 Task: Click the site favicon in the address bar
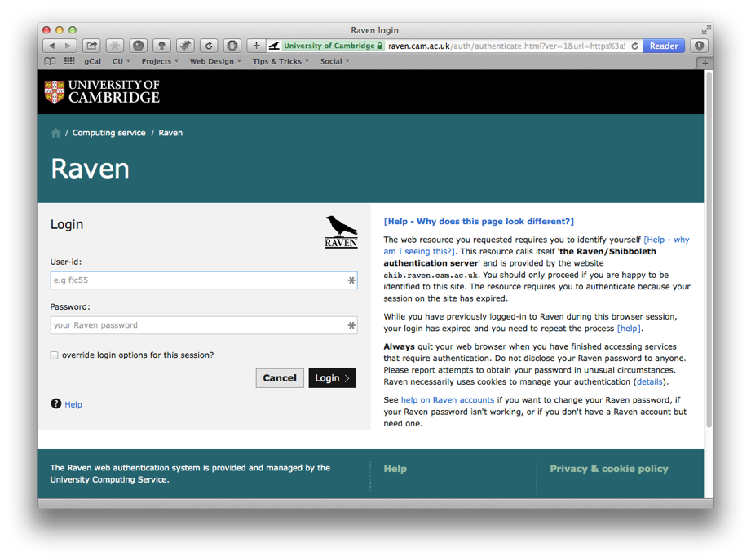click(273, 46)
